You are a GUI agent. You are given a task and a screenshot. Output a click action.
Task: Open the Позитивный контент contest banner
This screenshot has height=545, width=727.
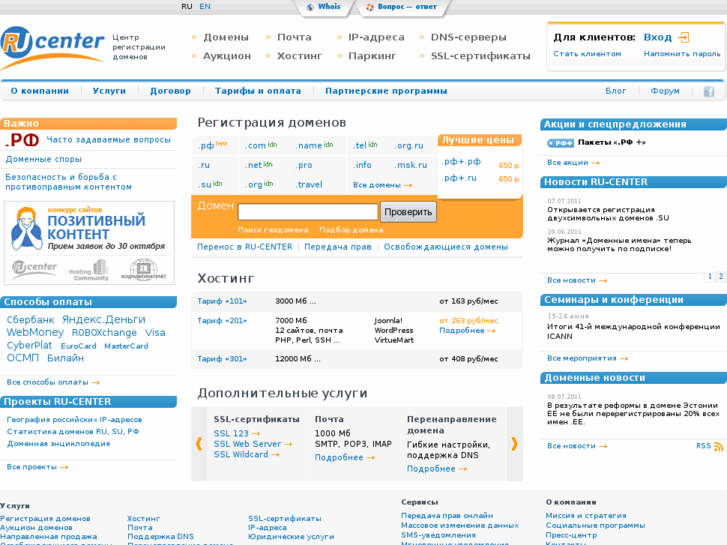89,243
